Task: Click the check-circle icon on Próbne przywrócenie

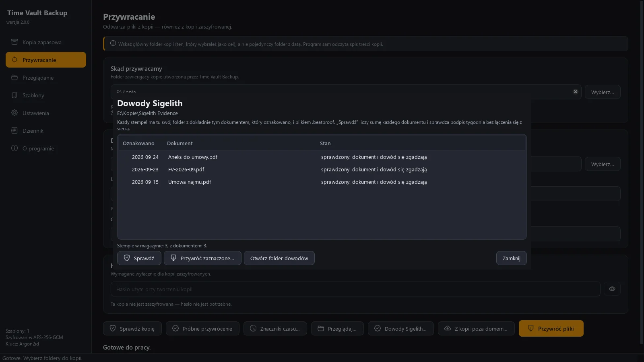Action: (175, 328)
